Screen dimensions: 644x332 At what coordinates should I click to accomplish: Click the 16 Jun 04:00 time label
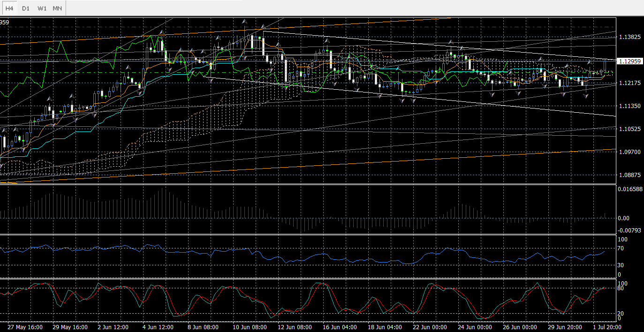pos(340,327)
